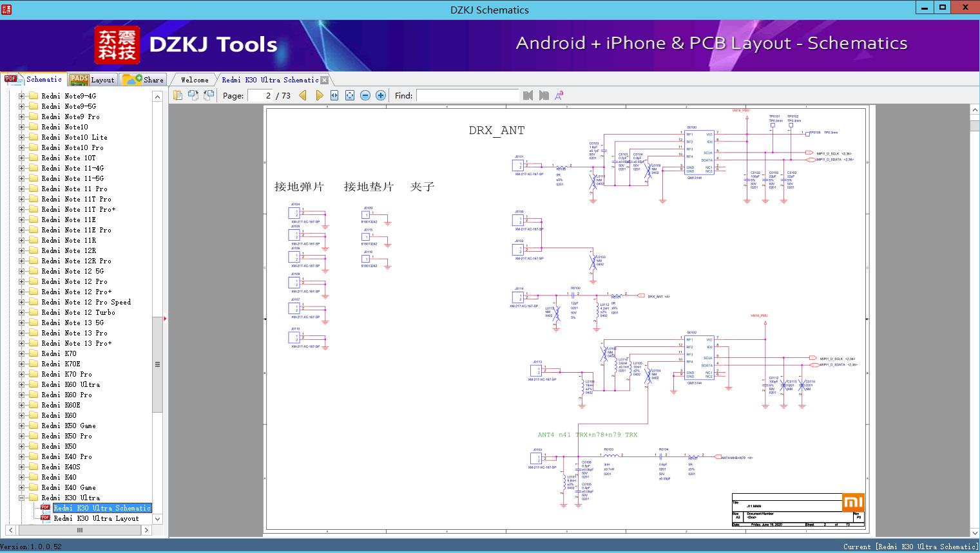Select the Redmi K30 Ultra Schematic document tab
Screen dimensions: 980x553
[x=270, y=80]
